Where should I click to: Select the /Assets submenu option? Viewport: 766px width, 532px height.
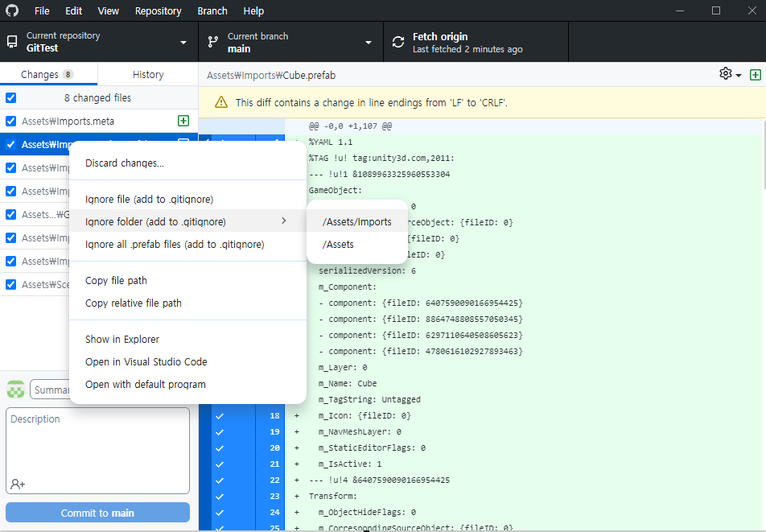[356, 244]
